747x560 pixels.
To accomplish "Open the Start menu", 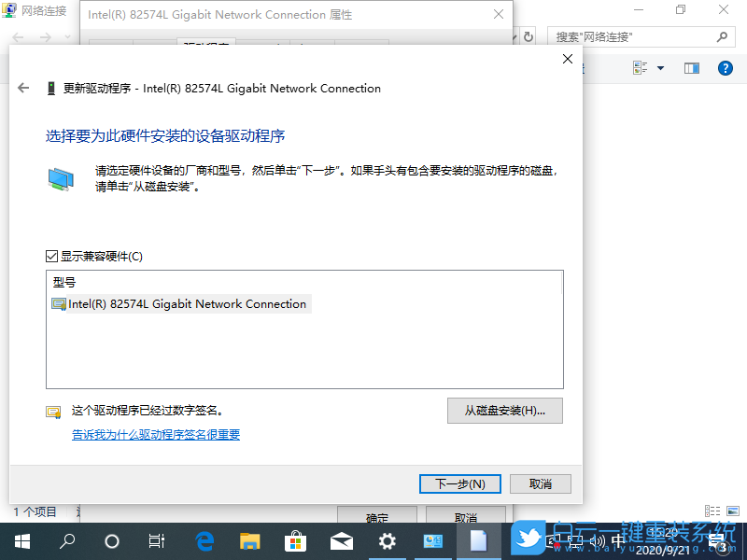I will tap(21, 541).
